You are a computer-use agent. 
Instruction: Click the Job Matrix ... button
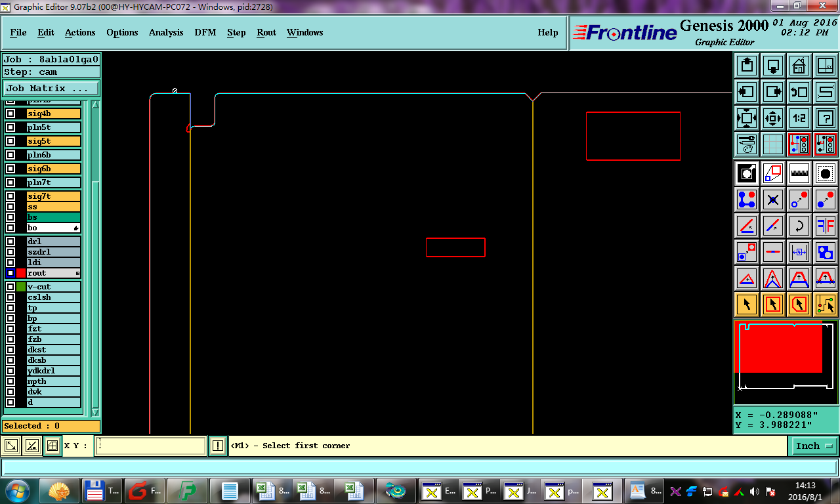click(51, 88)
